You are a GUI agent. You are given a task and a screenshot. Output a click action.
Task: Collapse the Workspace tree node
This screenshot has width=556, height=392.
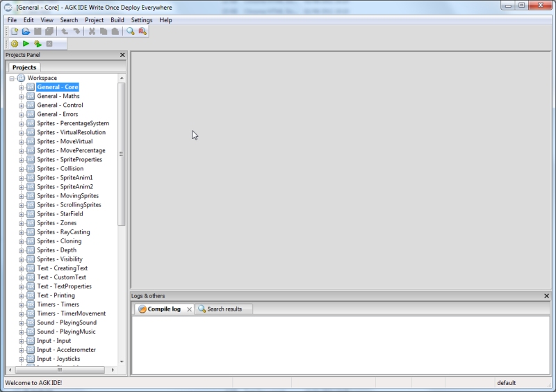[x=12, y=78]
